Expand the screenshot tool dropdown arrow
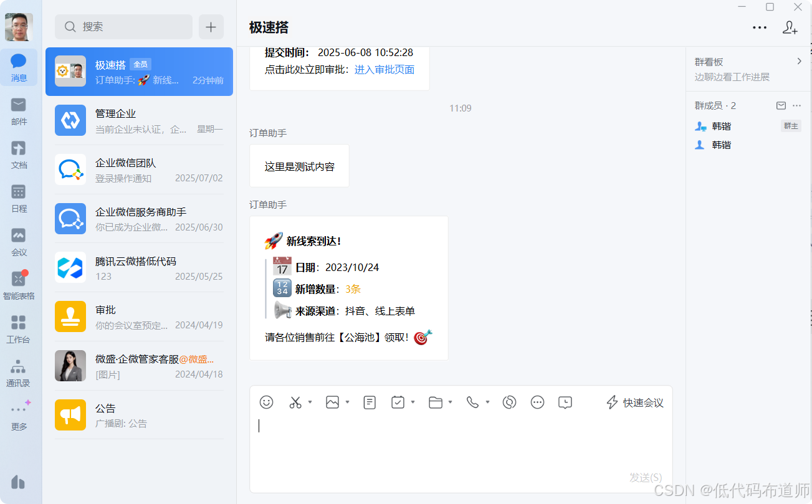Viewport: 812px width, 504px height. click(x=310, y=402)
